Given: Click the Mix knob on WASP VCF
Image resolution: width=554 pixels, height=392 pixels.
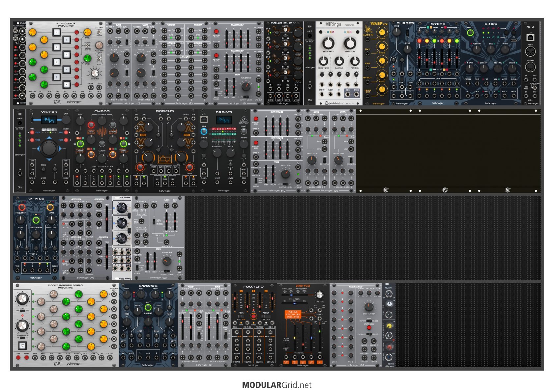Looking at the screenshot, I should (382, 89).
